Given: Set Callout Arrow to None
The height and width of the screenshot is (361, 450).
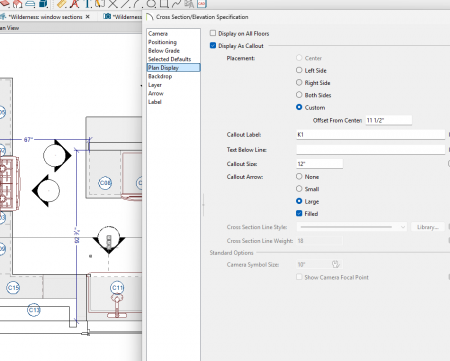Looking at the screenshot, I should click(x=299, y=176).
